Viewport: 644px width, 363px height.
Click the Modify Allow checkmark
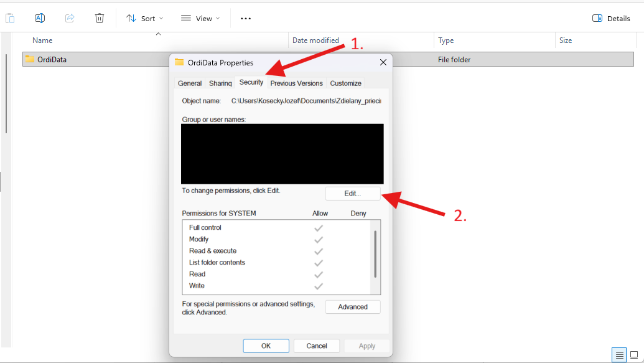[319, 239]
